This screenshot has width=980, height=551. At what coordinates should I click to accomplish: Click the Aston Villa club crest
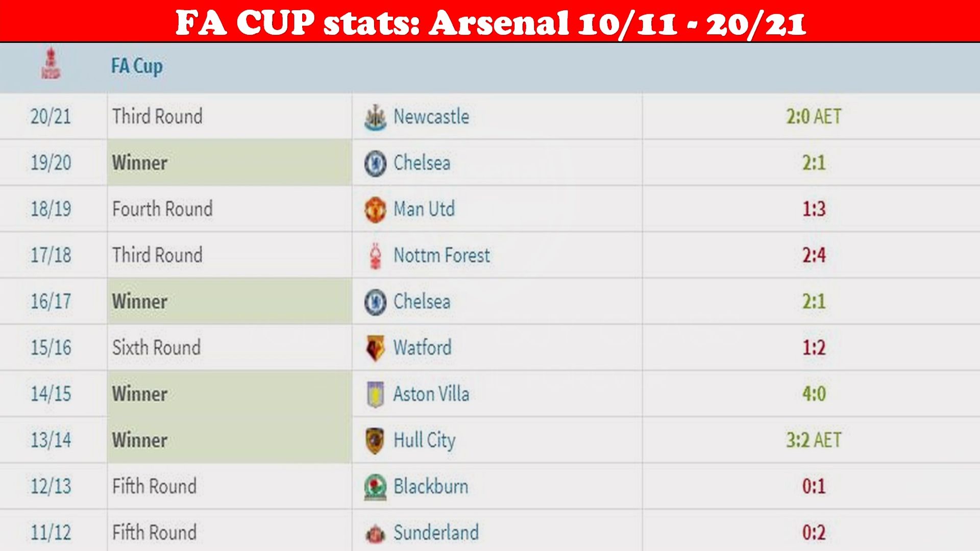point(375,394)
